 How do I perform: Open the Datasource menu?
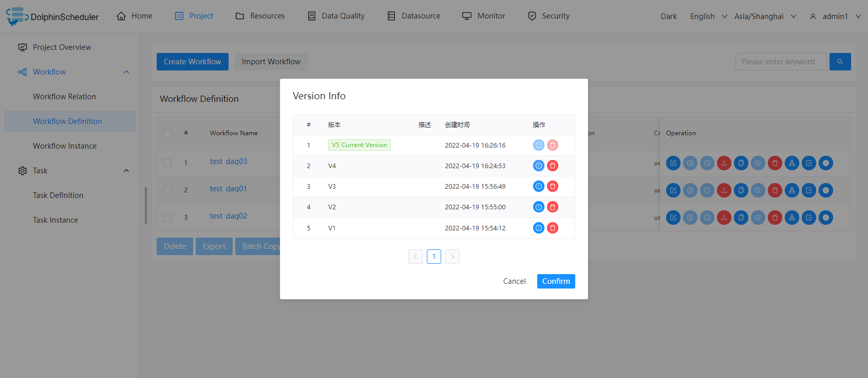coord(413,16)
